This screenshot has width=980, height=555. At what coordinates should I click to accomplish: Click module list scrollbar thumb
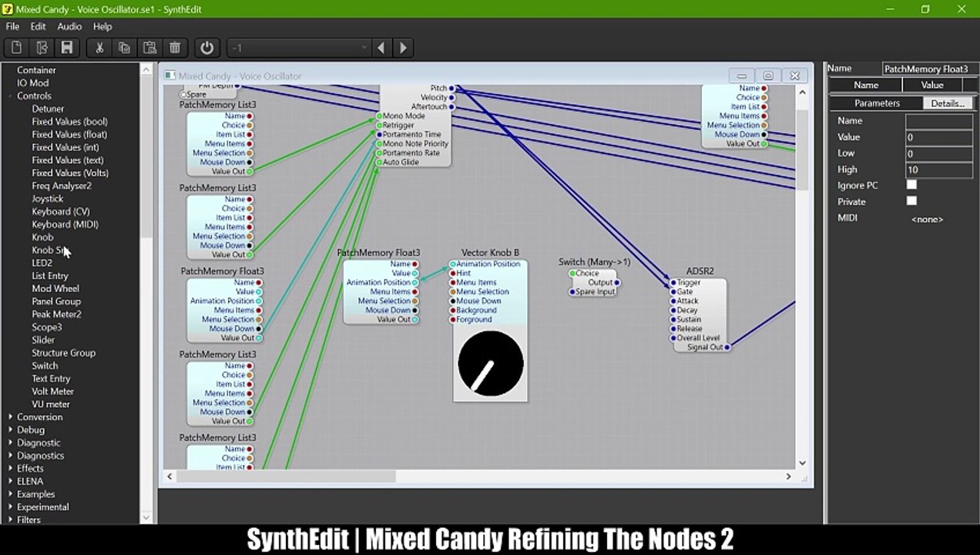[146, 155]
